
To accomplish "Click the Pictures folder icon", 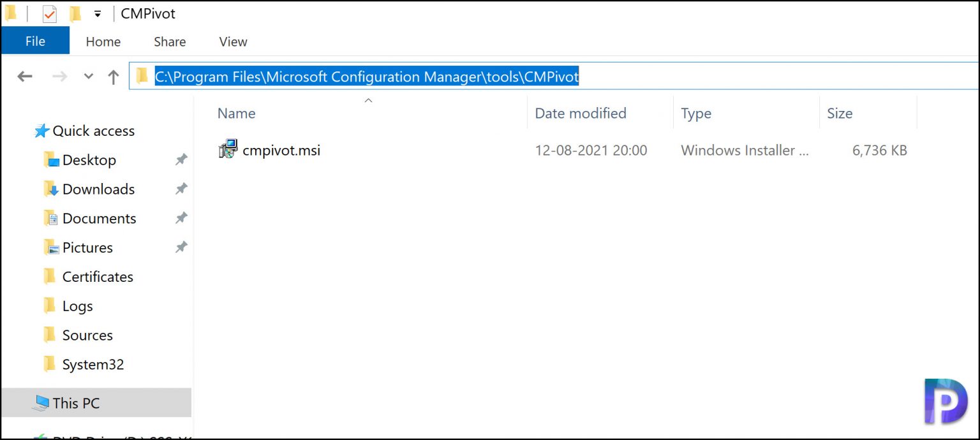I will [x=51, y=247].
